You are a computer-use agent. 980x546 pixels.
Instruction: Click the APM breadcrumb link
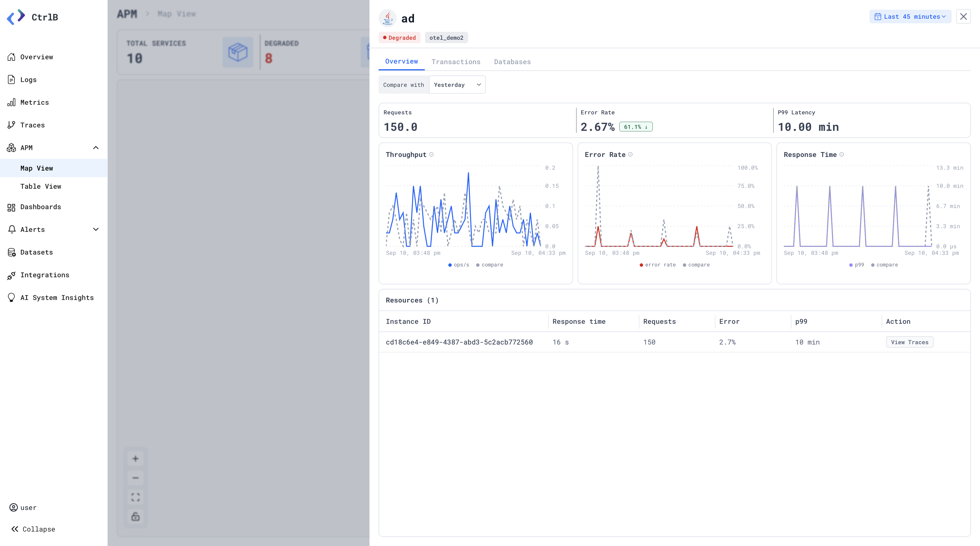tap(127, 14)
